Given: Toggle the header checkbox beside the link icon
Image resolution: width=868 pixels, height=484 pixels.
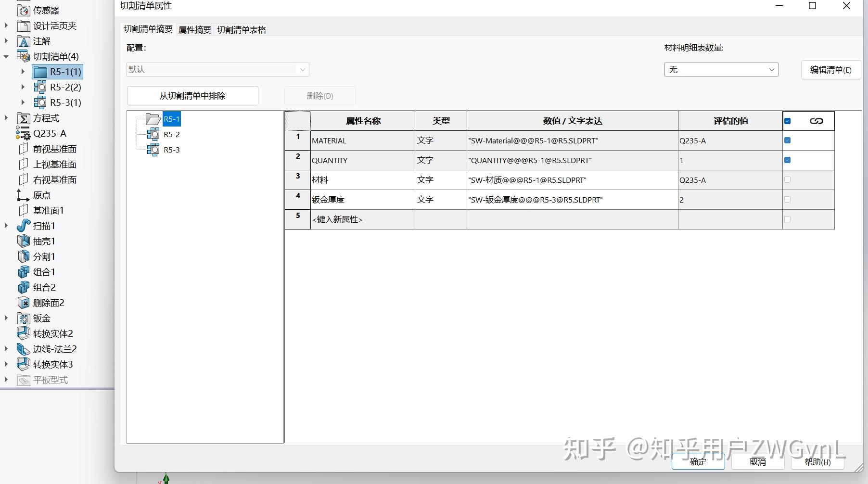Looking at the screenshot, I should (787, 121).
